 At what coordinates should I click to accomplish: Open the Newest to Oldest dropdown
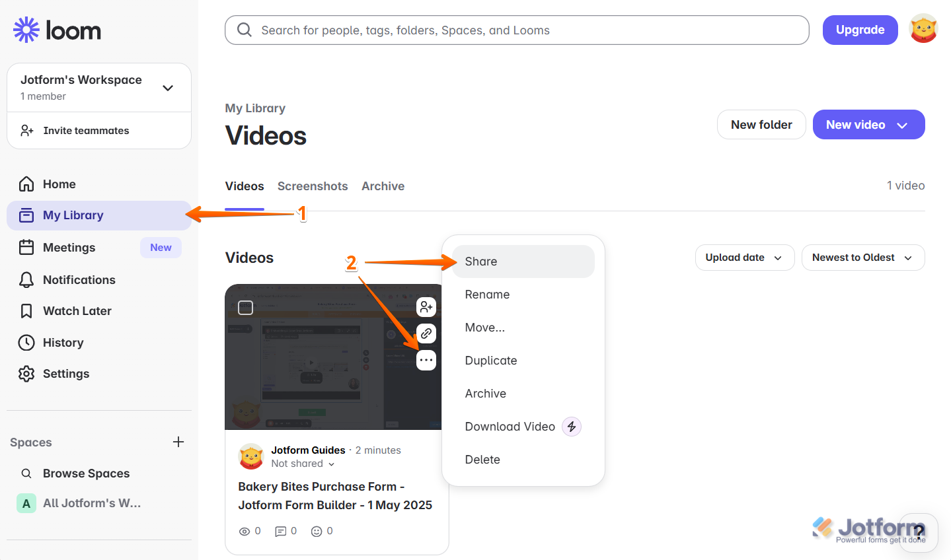pyautogui.click(x=862, y=258)
